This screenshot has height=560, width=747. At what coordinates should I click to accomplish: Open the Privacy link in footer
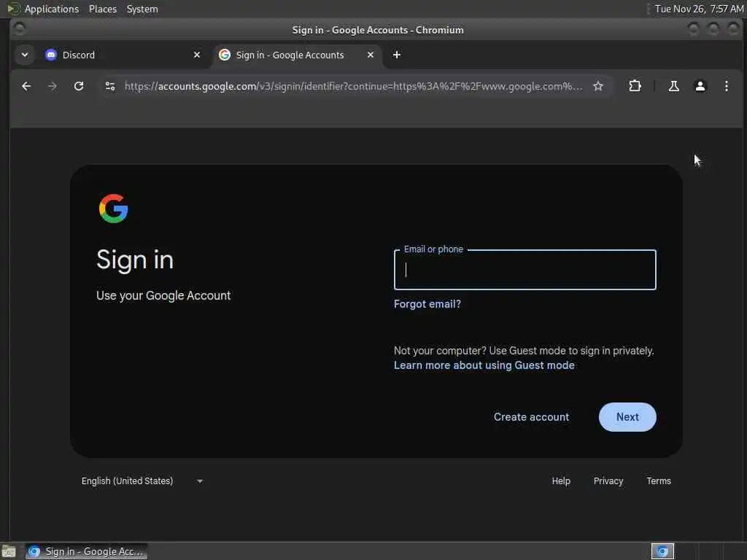coord(608,481)
